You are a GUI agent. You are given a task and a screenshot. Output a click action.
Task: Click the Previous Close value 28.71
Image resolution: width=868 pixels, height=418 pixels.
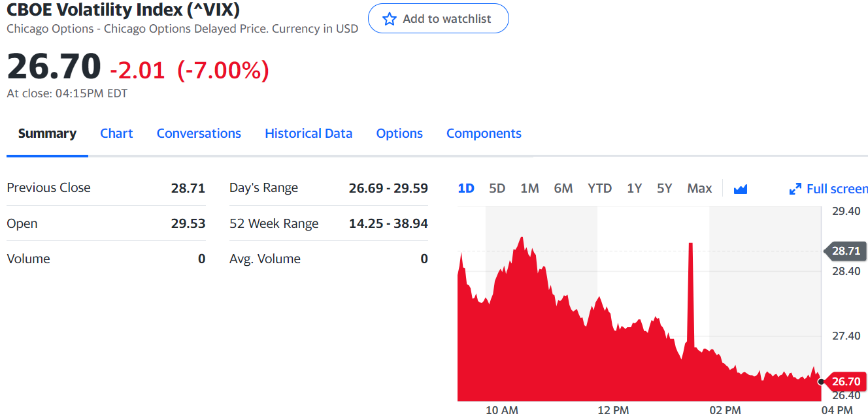pyautogui.click(x=188, y=188)
